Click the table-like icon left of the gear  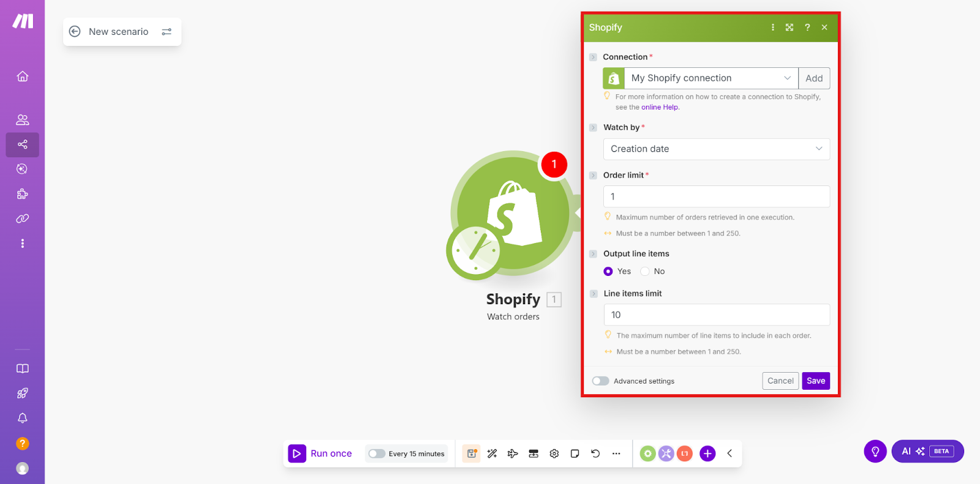click(x=533, y=453)
